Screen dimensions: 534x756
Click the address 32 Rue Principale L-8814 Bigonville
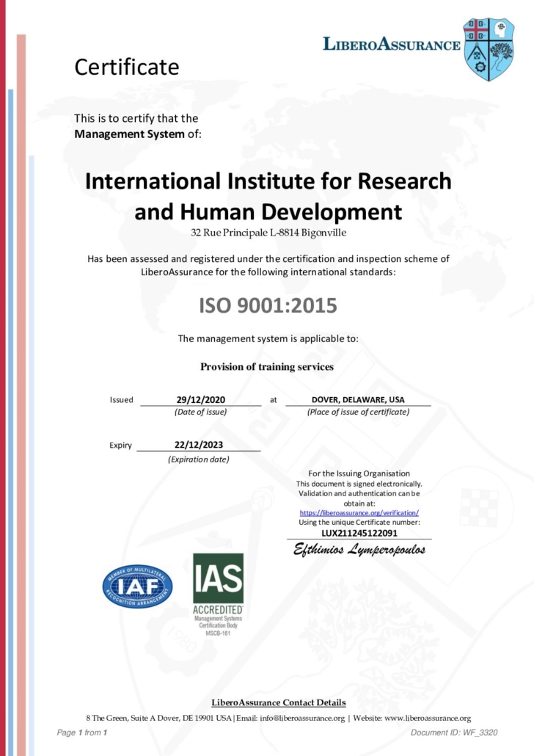(x=268, y=233)
